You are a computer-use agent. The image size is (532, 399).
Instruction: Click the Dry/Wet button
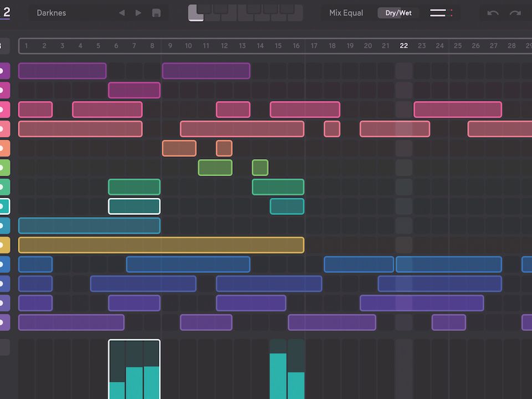coord(398,13)
